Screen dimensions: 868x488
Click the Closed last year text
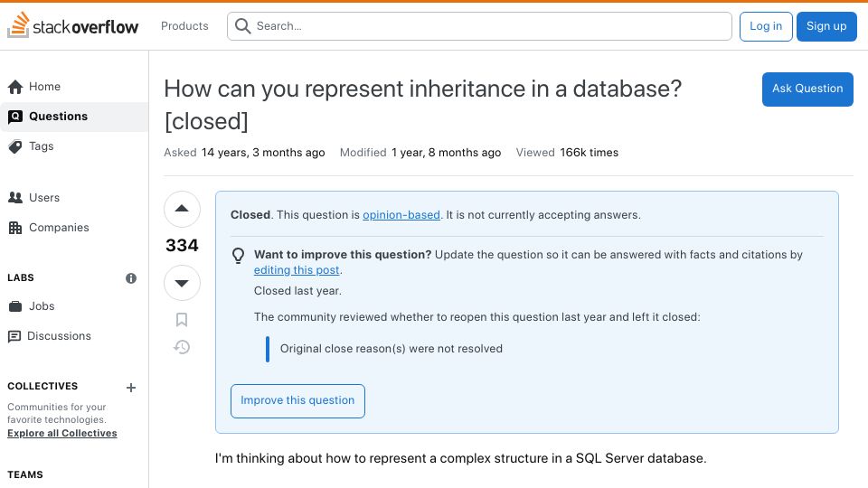[x=297, y=290]
